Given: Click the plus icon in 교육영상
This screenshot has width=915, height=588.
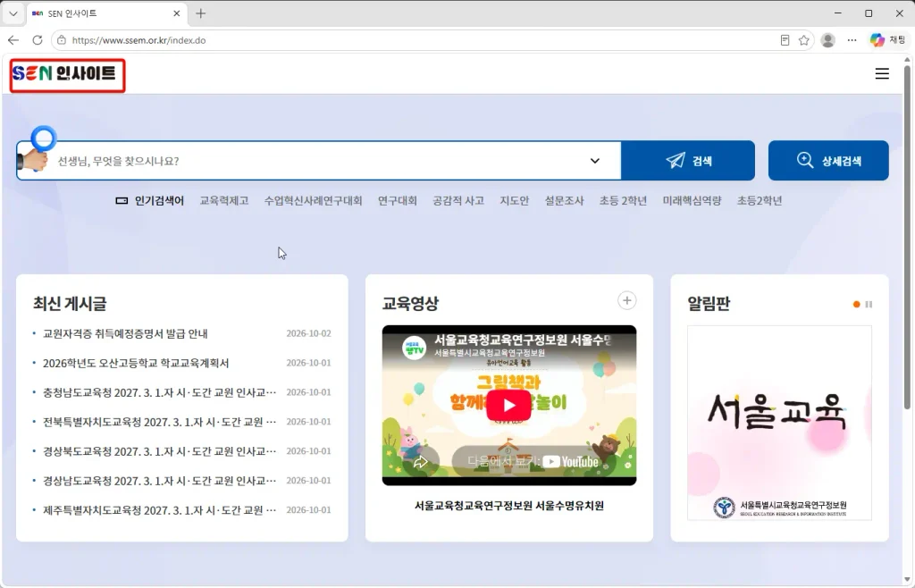Looking at the screenshot, I should pos(626,300).
